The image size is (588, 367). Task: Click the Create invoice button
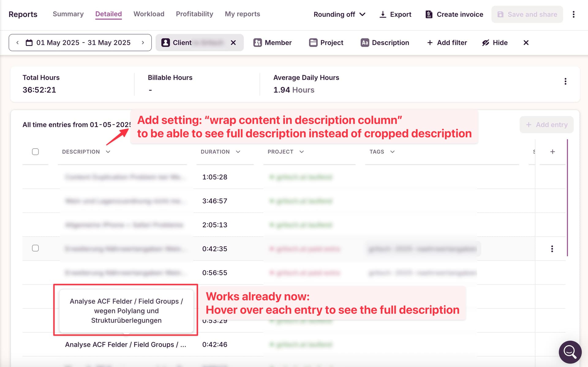click(454, 14)
